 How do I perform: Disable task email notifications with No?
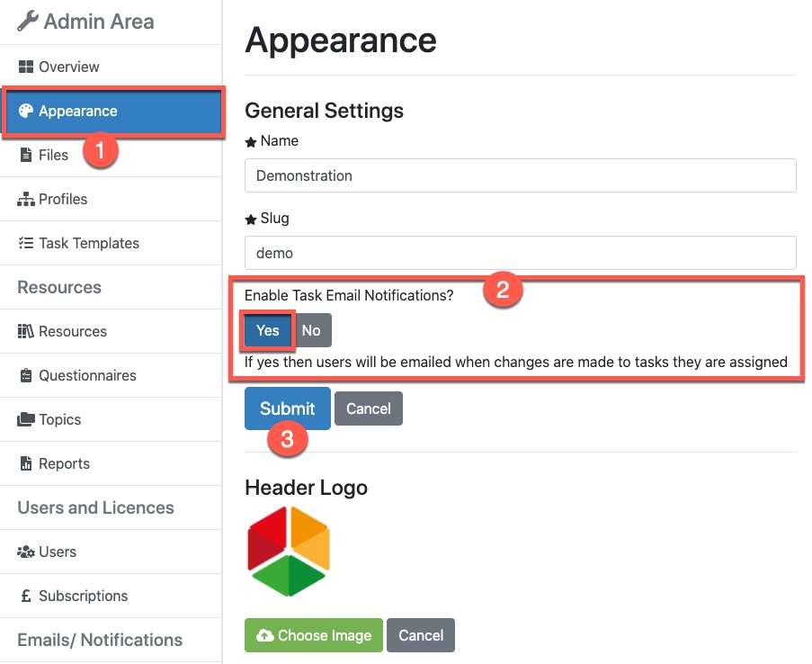tap(311, 330)
